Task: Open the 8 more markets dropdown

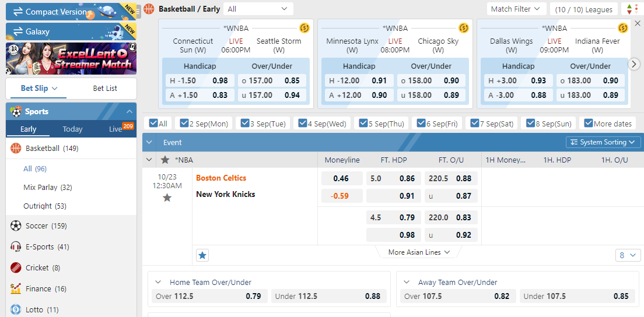Action: 628,255
